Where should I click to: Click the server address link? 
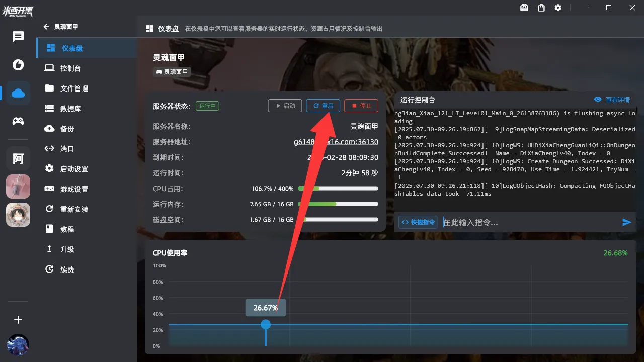[x=336, y=142]
